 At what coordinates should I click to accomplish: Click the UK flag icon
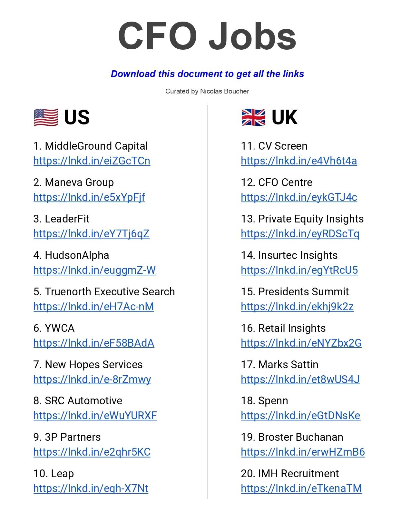(x=253, y=117)
